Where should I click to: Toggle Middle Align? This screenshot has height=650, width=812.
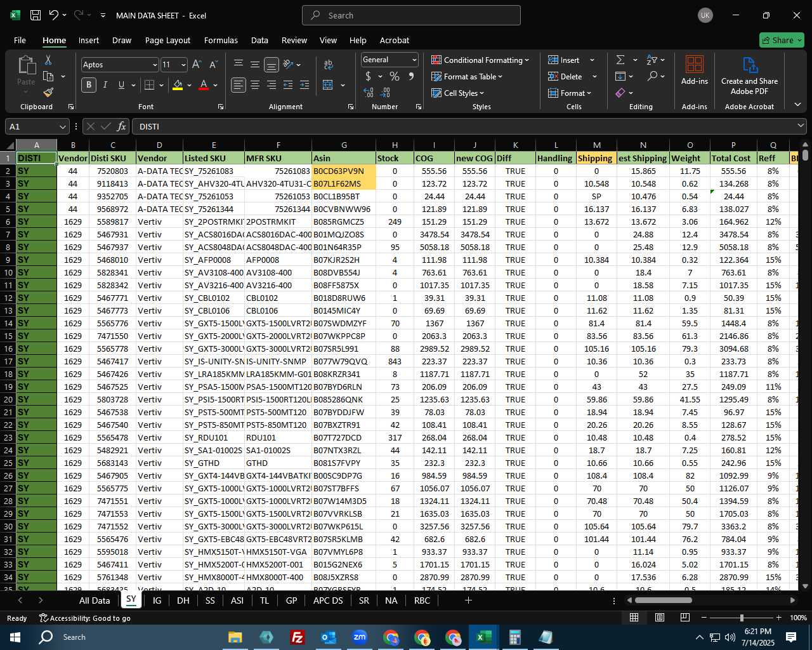click(x=255, y=65)
